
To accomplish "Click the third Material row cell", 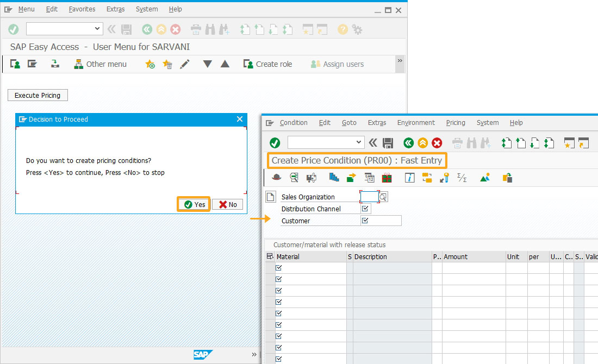I will [x=310, y=291].
